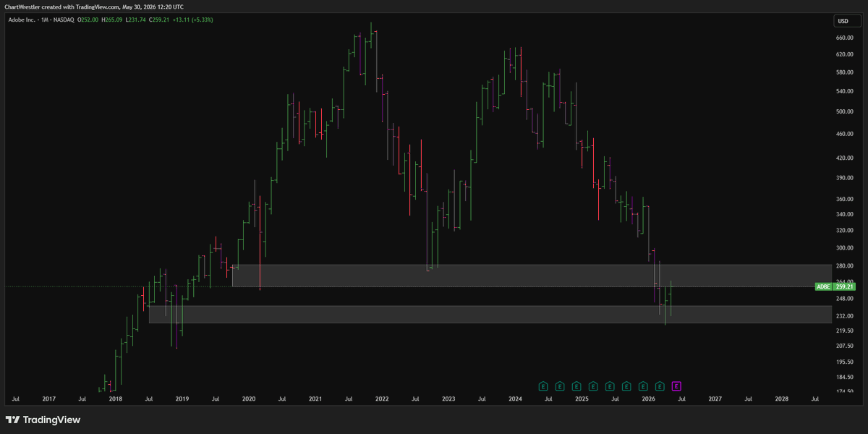Click the 280.00 price axis label

pos(846,265)
